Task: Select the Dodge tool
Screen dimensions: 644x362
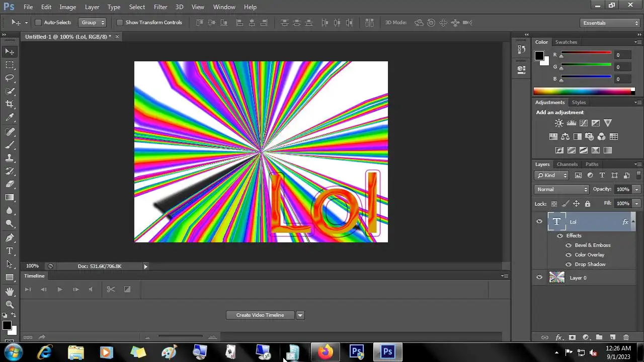Action: tap(10, 223)
